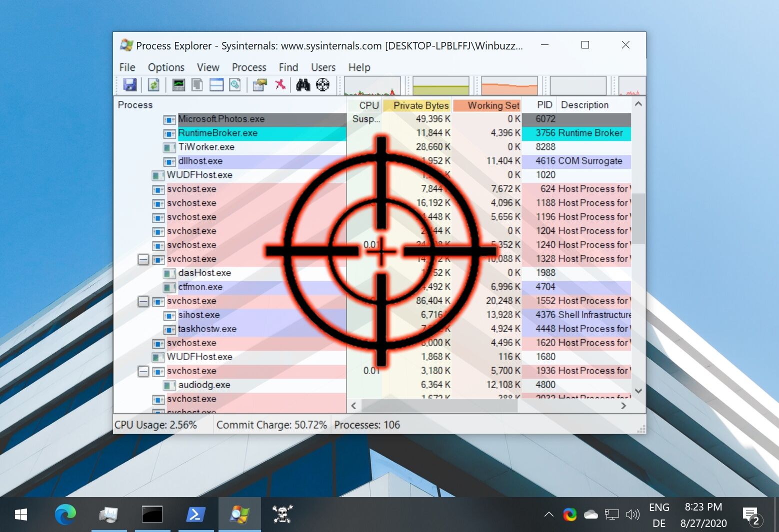Open the Process menu
The width and height of the screenshot is (779, 532).
[x=248, y=67]
